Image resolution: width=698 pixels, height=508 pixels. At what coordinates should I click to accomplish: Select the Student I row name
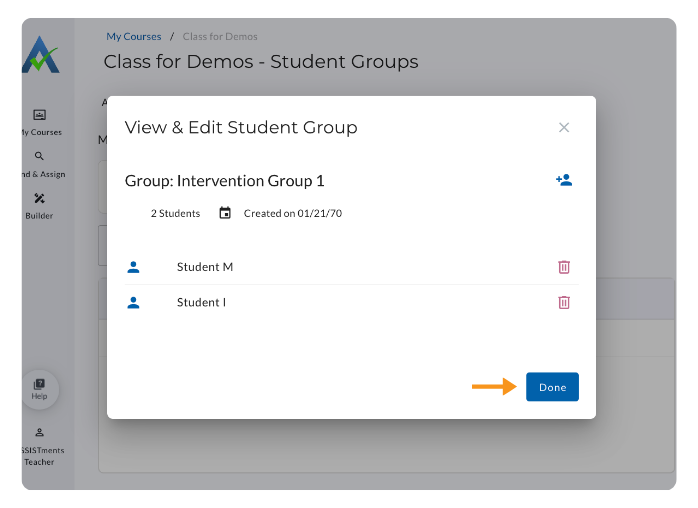201,302
